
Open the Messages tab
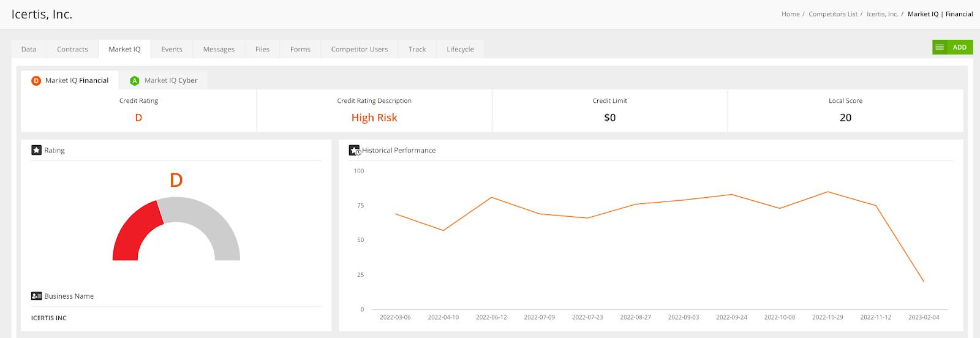point(219,49)
